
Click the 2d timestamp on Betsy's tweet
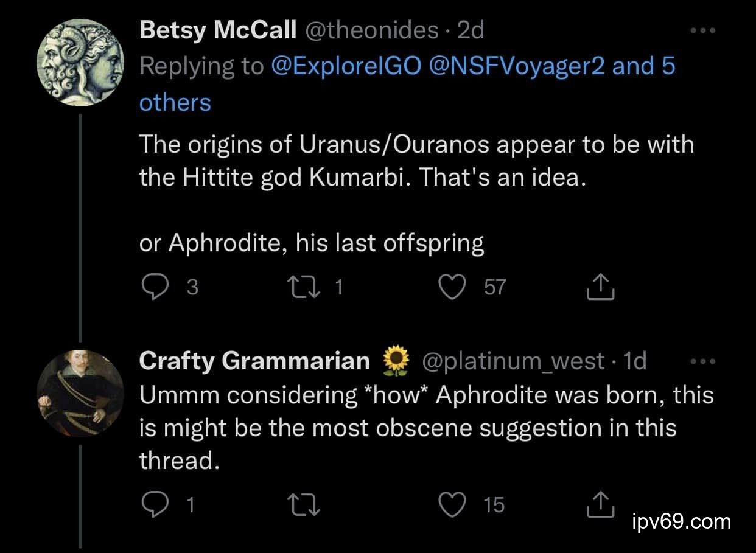click(x=470, y=30)
